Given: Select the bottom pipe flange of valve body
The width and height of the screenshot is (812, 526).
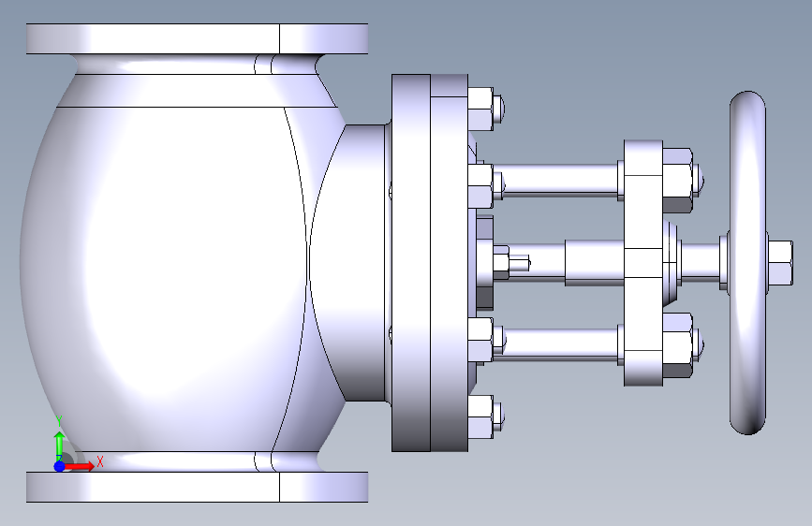Looking at the screenshot, I should (198, 487).
